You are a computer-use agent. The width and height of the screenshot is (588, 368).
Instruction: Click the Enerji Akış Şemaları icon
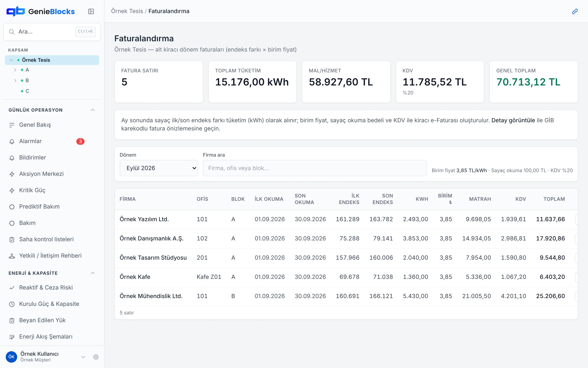click(12, 337)
